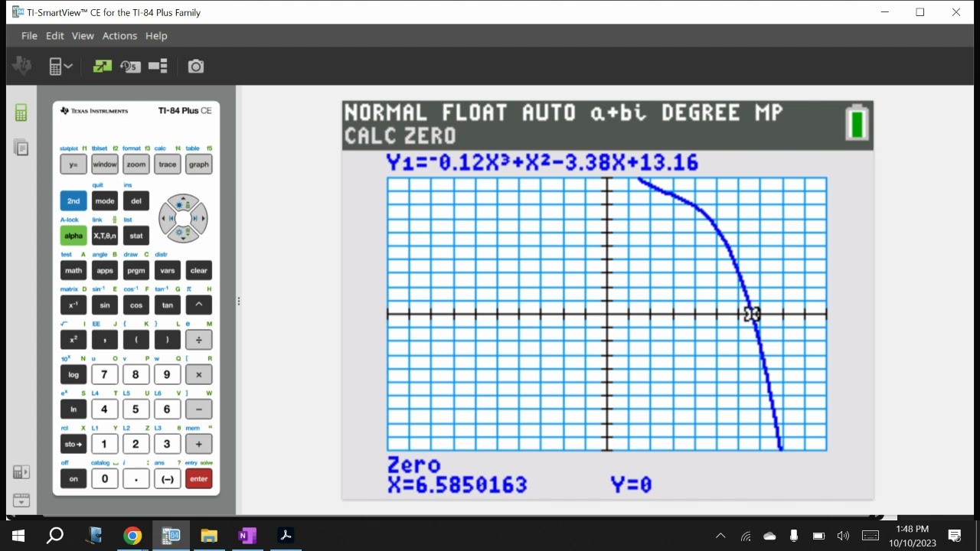Click the stat key
This screenshot has width=980, height=551.
tap(136, 236)
